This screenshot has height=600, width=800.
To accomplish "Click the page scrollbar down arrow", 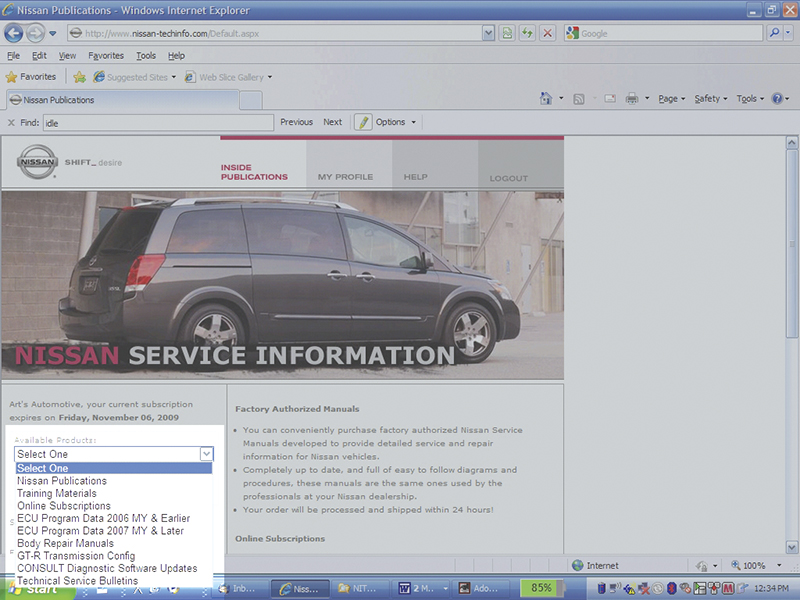I will [x=791, y=547].
